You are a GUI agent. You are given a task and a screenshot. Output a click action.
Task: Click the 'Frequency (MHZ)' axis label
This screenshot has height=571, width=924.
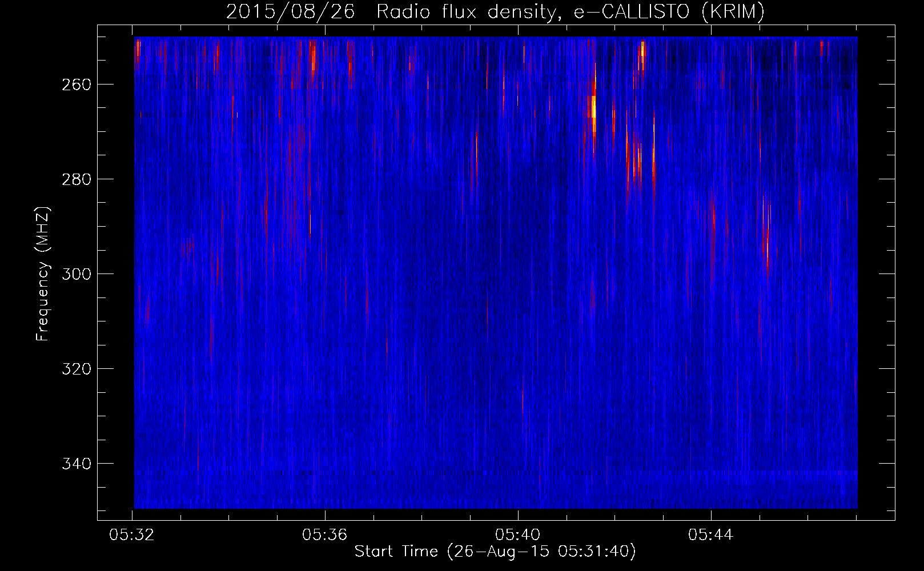click(x=43, y=274)
